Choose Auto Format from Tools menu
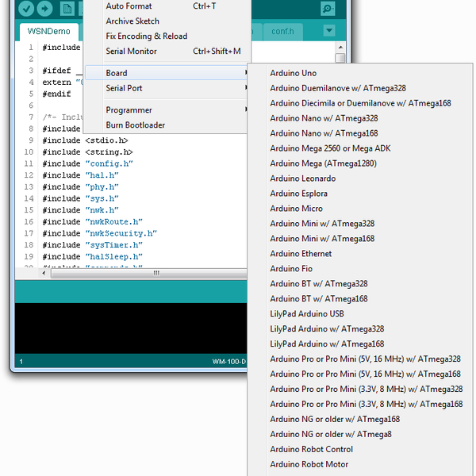Viewport: 476px width, 476px height. point(129,6)
